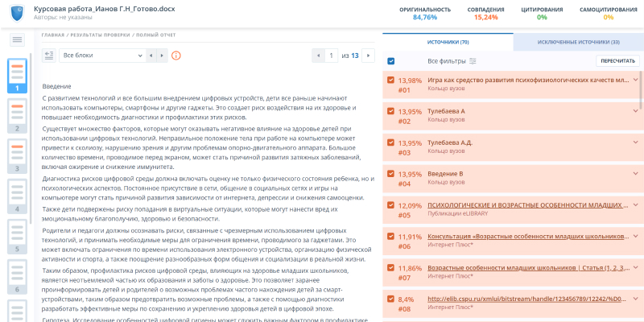Viewport: 644px width, 322px height.
Task: Open 'Психологические и возрастные особенности' source link
Action: tap(528, 205)
